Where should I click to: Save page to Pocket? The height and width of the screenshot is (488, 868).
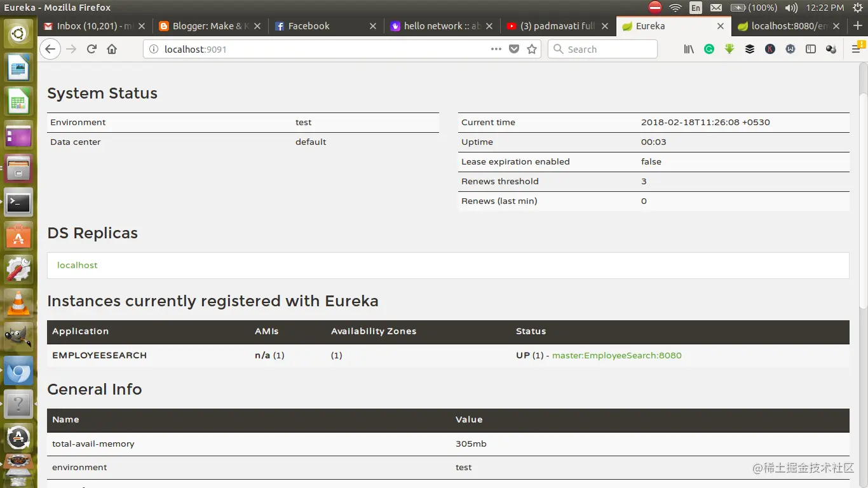(x=514, y=49)
